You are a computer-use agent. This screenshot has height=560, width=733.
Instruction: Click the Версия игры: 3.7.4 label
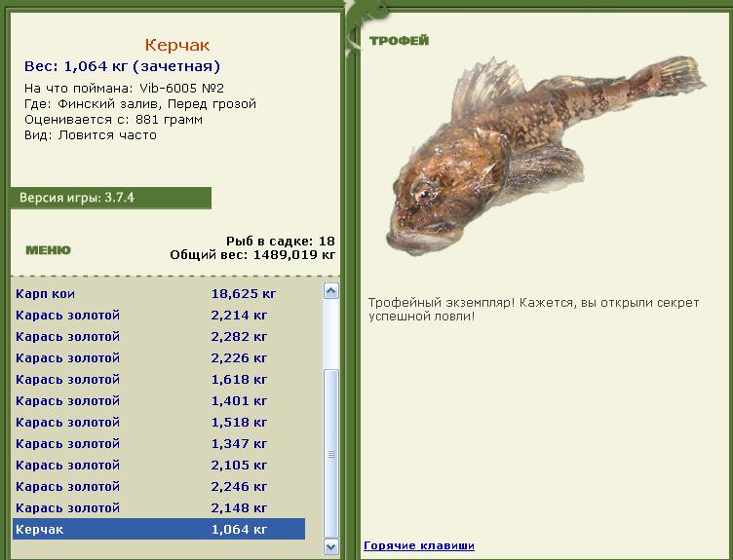coord(111,198)
